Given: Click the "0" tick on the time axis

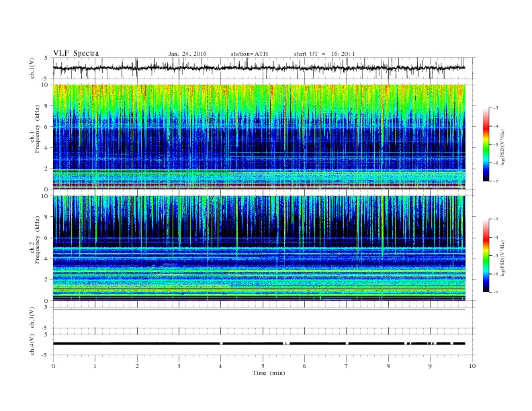Looking at the screenshot, I should coord(53,366).
